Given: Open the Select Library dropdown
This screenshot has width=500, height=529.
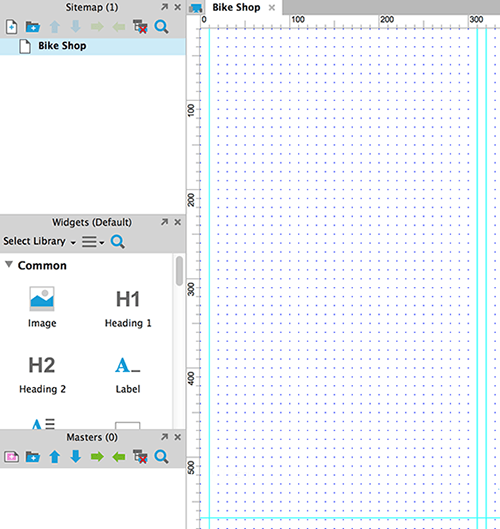Looking at the screenshot, I should [39, 241].
